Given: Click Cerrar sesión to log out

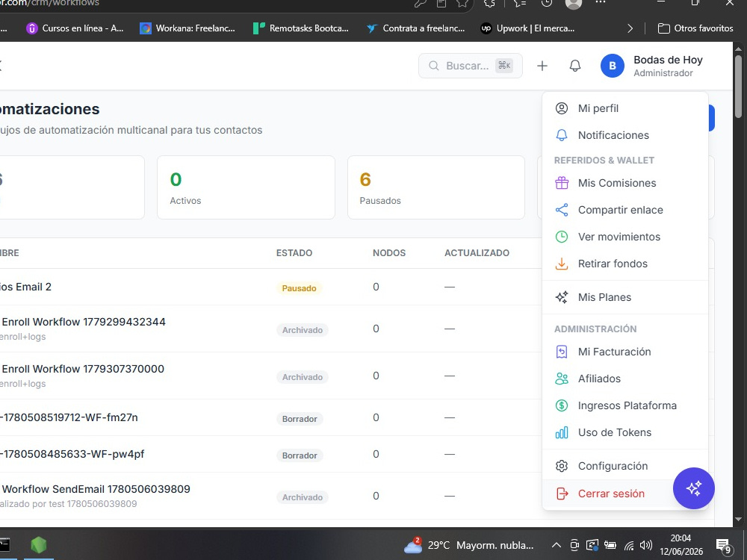Looking at the screenshot, I should (625, 494).
